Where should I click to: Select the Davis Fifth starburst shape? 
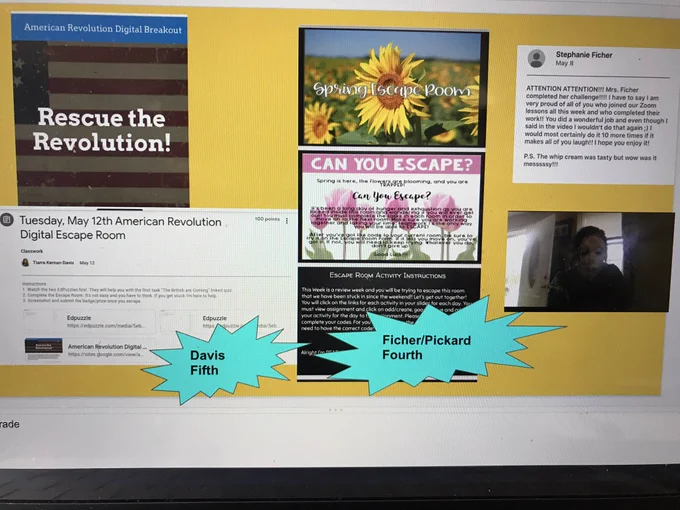[x=219, y=361]
